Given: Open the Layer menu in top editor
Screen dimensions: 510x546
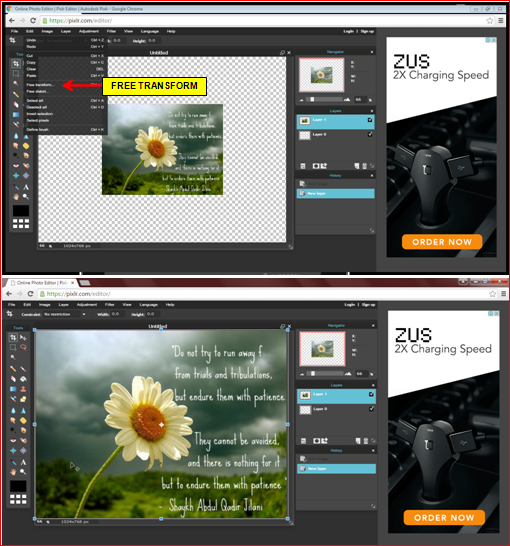Looking at the screenshot, I should click(66, 31).
